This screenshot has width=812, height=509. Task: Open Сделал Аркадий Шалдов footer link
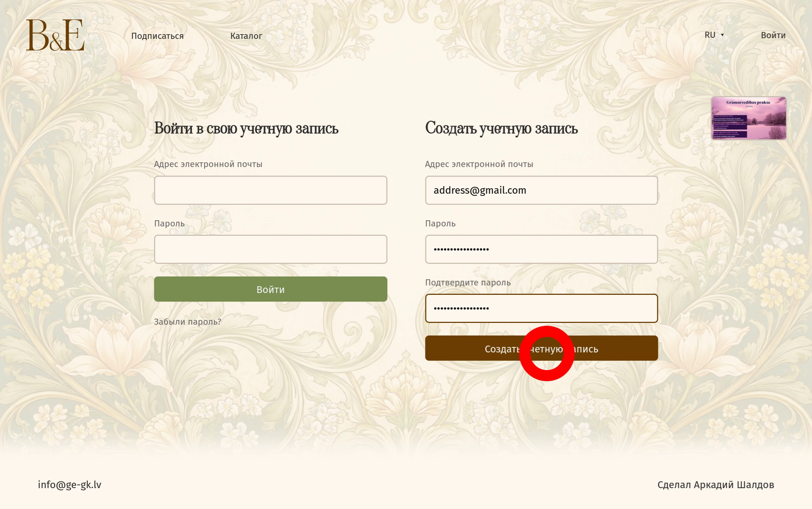[716, 485]
